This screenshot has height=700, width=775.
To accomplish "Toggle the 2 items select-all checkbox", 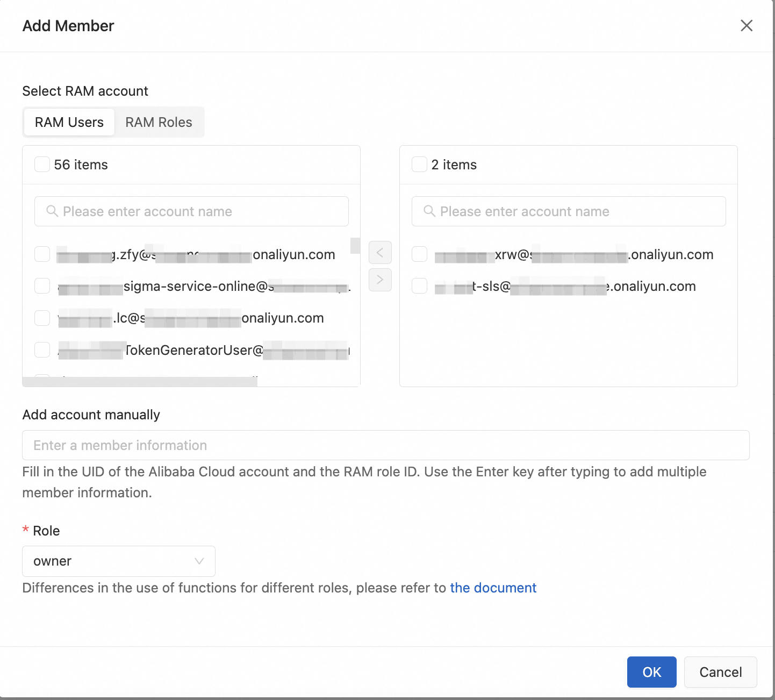I will pyautogui.click(x=420, y=165).
